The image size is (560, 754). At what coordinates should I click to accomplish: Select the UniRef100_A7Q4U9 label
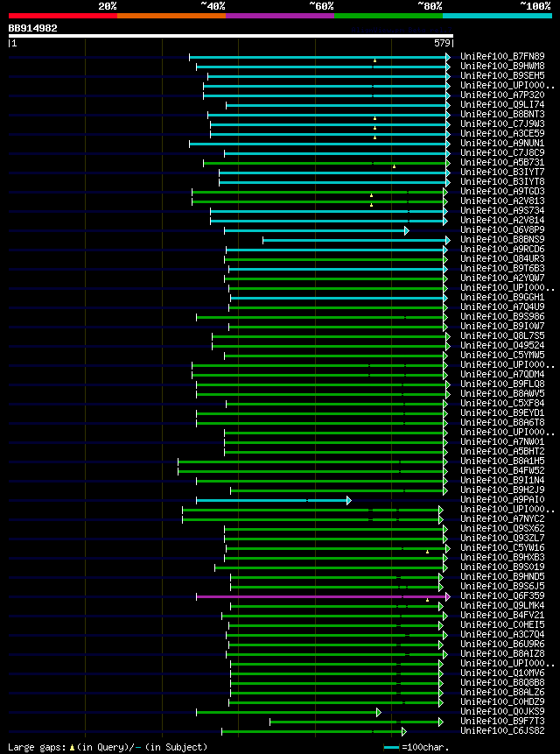pos(502,307)
